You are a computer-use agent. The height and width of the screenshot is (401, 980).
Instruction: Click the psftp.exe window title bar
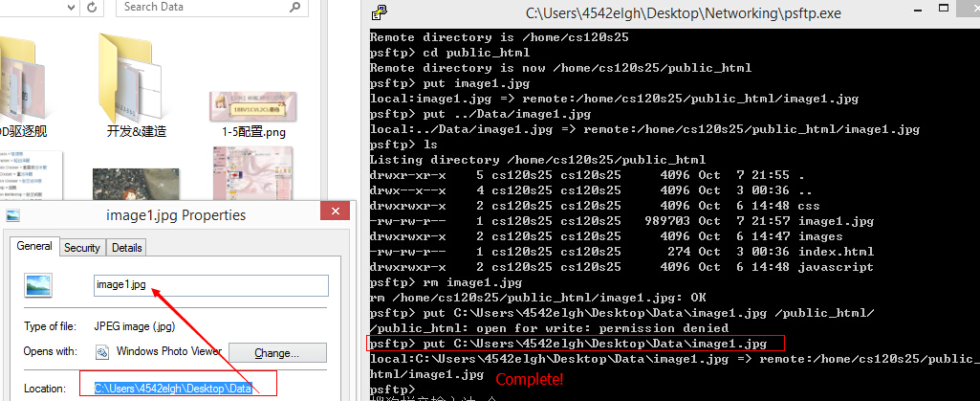click(x=669, y=13)
